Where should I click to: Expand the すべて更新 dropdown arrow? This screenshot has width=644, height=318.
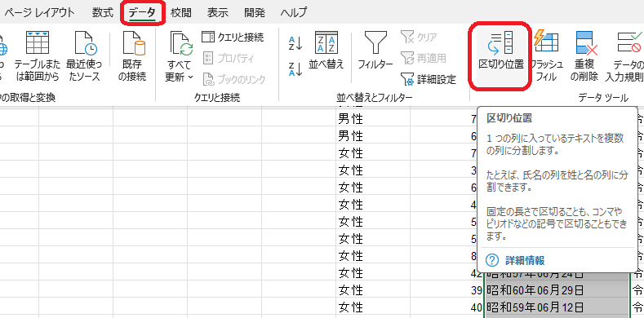(191, 77)
